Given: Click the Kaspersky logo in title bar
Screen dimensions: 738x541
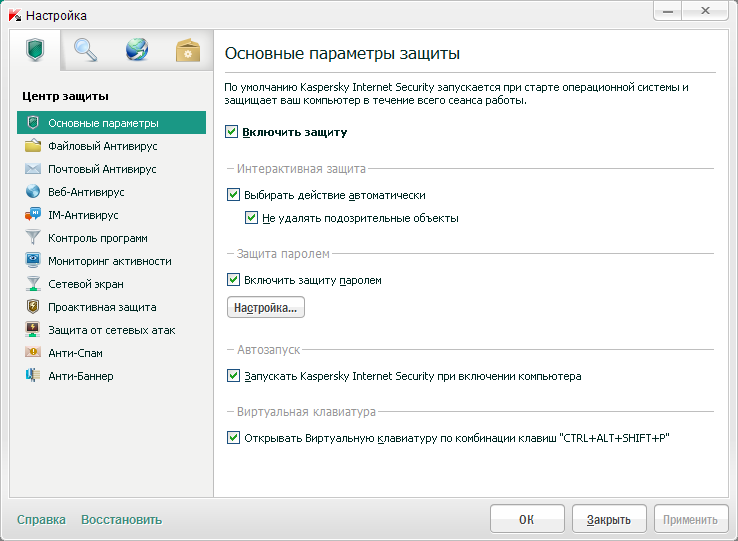Looking at the screenshot, I should 15,15.
